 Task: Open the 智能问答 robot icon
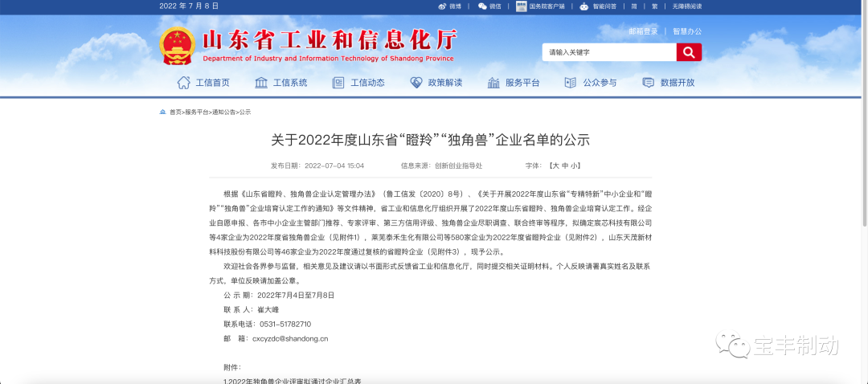583,6
